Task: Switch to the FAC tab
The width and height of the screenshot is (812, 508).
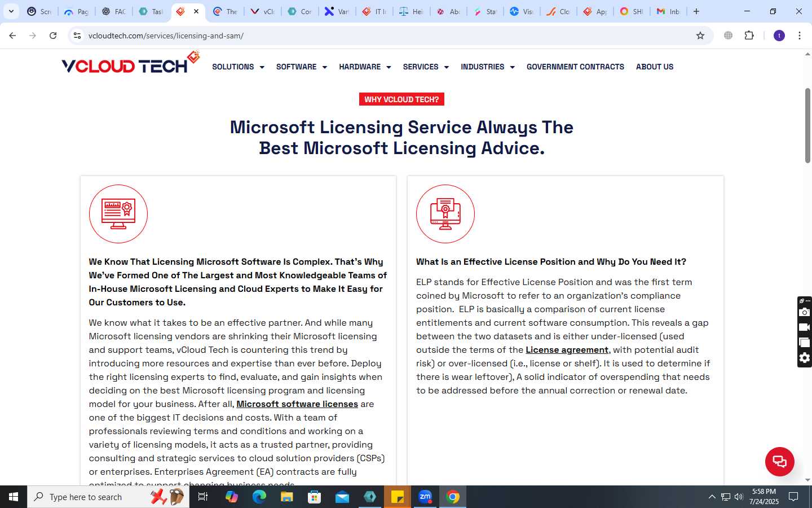Action: (113, 11)
